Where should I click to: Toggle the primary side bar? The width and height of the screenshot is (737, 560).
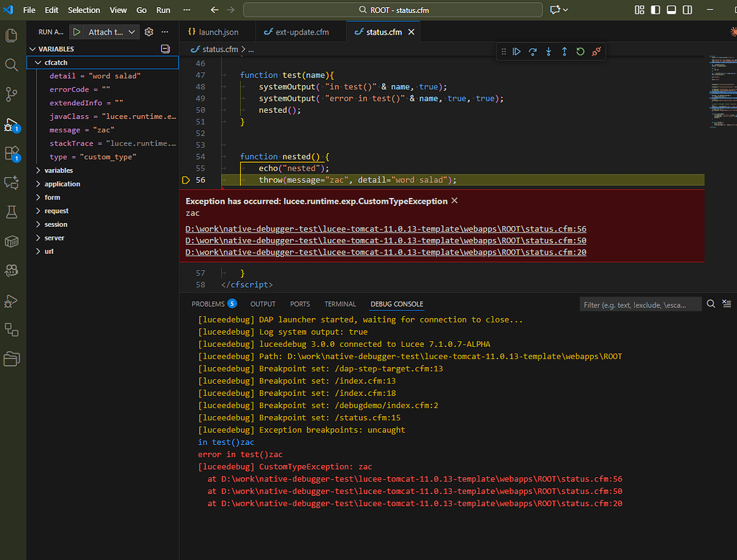(656, 10)
